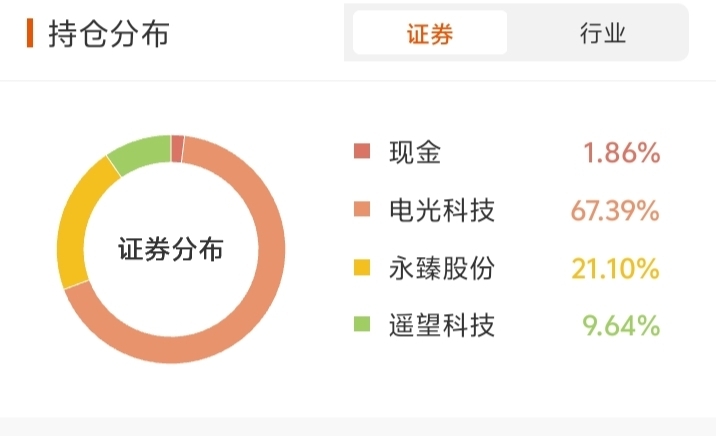The width and height of the screenshot is (716, 436).
Task: Click the 67.39% percentage value
Action: [614, 211]
